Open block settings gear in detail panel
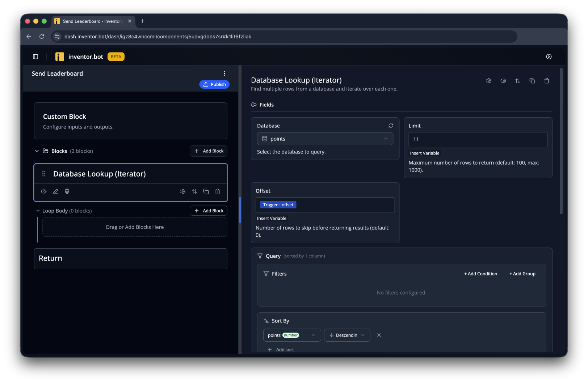Screen dimensions: 588x384 coord(489,81)
